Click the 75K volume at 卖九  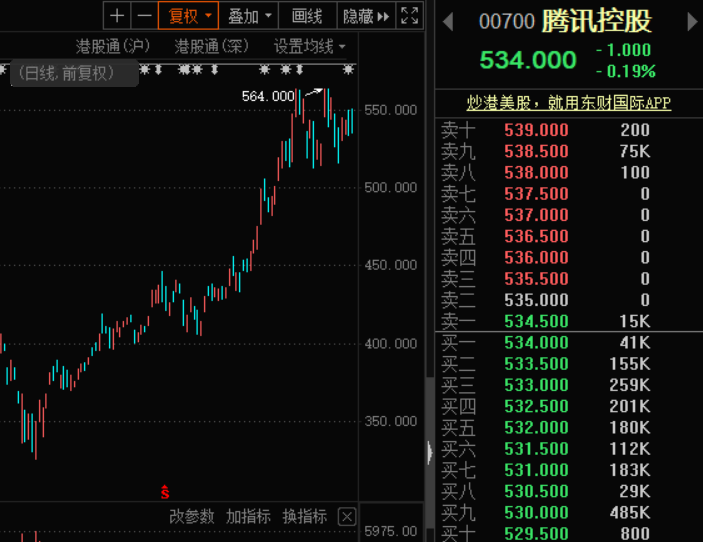click(635, 151)
